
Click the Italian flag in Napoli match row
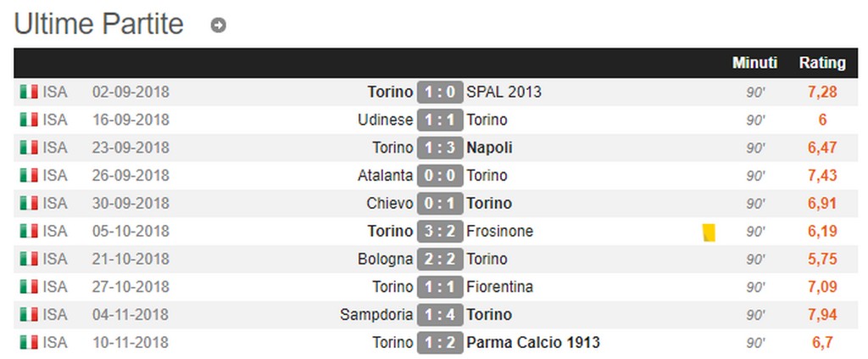(29, 148)
